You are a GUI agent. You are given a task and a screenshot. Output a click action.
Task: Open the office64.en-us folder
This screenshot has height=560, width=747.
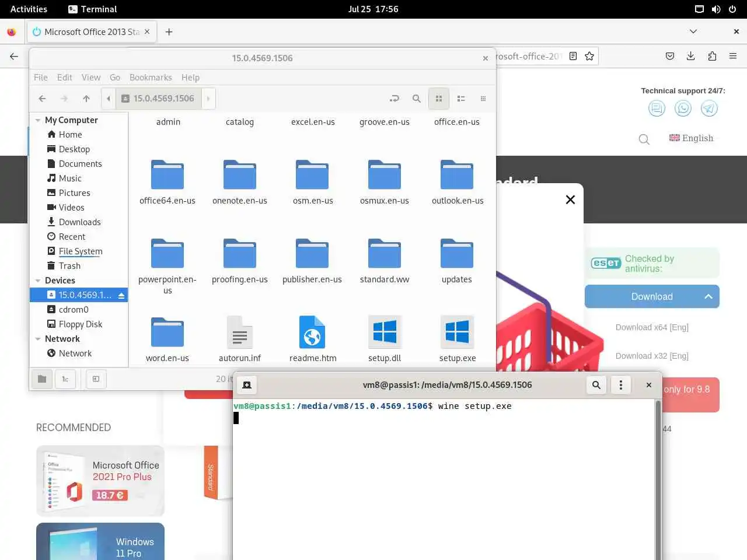tap(167, 182)
